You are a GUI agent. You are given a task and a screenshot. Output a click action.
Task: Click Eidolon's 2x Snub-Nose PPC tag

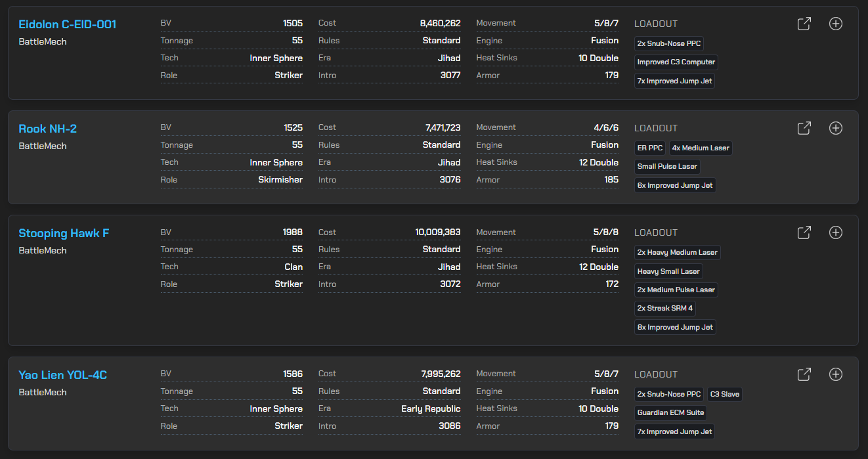tap(669, 43)
